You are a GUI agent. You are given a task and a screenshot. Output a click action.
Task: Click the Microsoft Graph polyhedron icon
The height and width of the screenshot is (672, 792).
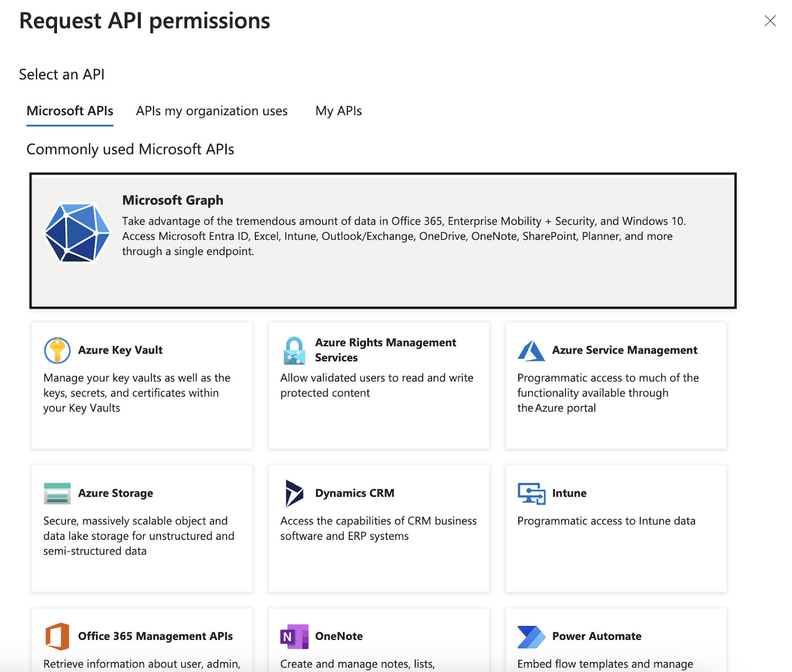pyautogui.click(x=77, y=233)
